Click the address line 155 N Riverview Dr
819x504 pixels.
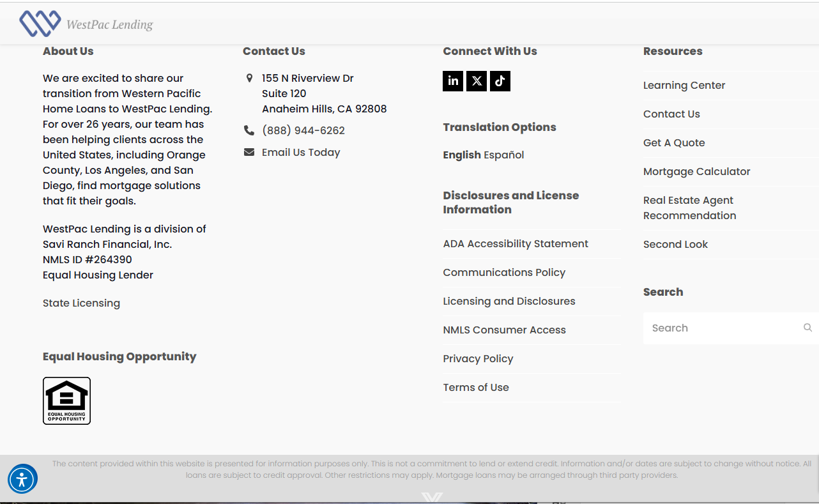coord(308,78)
